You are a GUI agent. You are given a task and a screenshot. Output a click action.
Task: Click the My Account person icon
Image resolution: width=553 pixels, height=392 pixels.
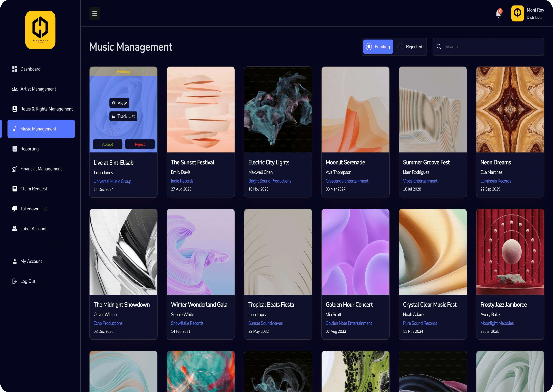15,261
